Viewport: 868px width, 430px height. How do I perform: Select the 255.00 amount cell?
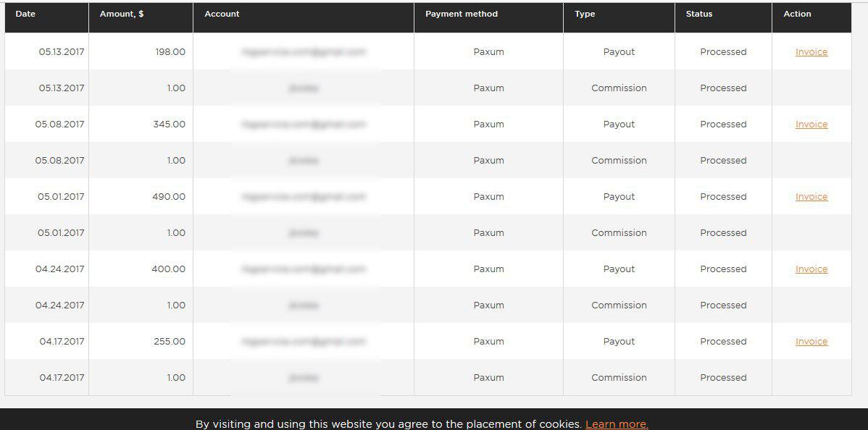[170, 342]
